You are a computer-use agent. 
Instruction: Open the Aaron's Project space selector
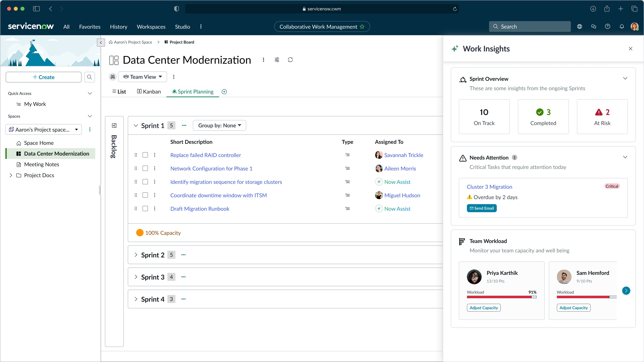[44, 129]
